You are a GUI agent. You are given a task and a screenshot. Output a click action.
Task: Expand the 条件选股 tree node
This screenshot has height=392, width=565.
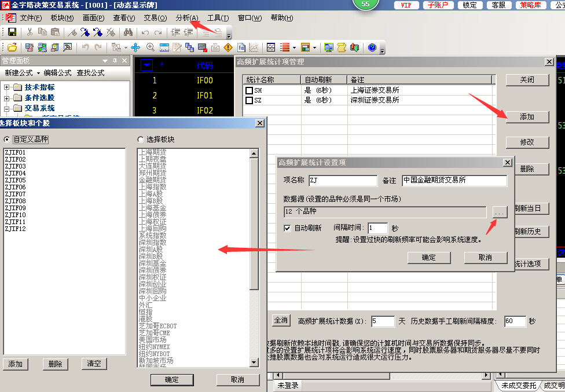pyautogui.click(x=7, y=98)
